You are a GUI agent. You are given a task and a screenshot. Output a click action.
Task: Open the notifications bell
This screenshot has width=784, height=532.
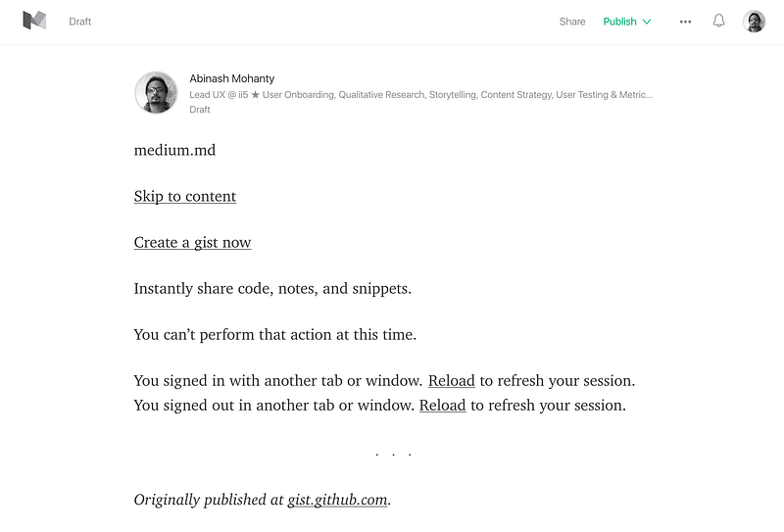[x=718, y=21]
